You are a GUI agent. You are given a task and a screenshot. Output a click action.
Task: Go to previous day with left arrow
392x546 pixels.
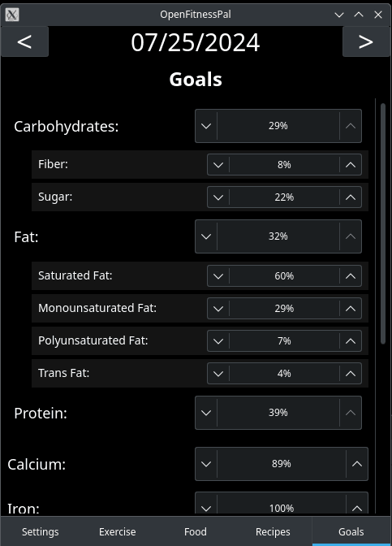click(x=24, y=41)
